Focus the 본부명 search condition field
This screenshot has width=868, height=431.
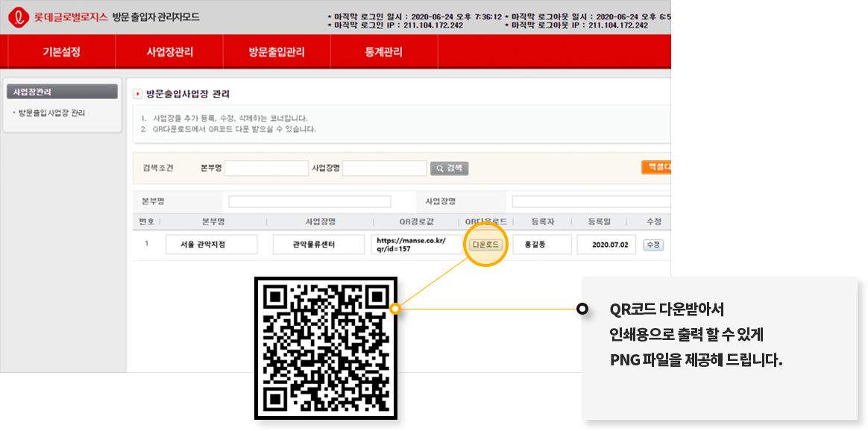click(265, 169)
